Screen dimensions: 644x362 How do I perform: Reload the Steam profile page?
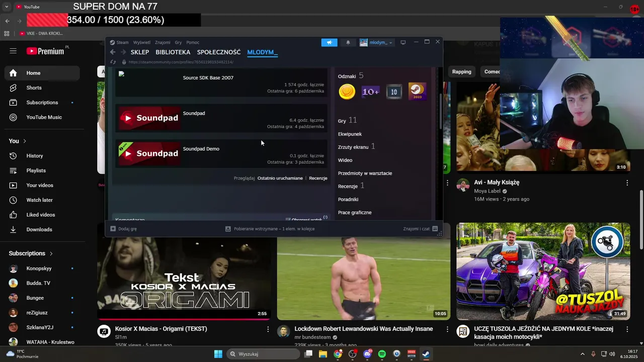(113, 62)
